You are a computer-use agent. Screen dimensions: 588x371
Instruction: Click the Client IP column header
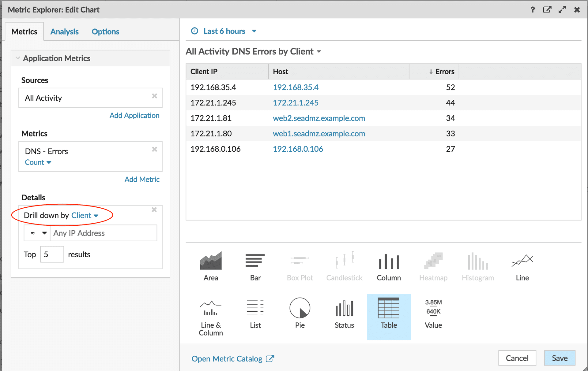[227, 72]
